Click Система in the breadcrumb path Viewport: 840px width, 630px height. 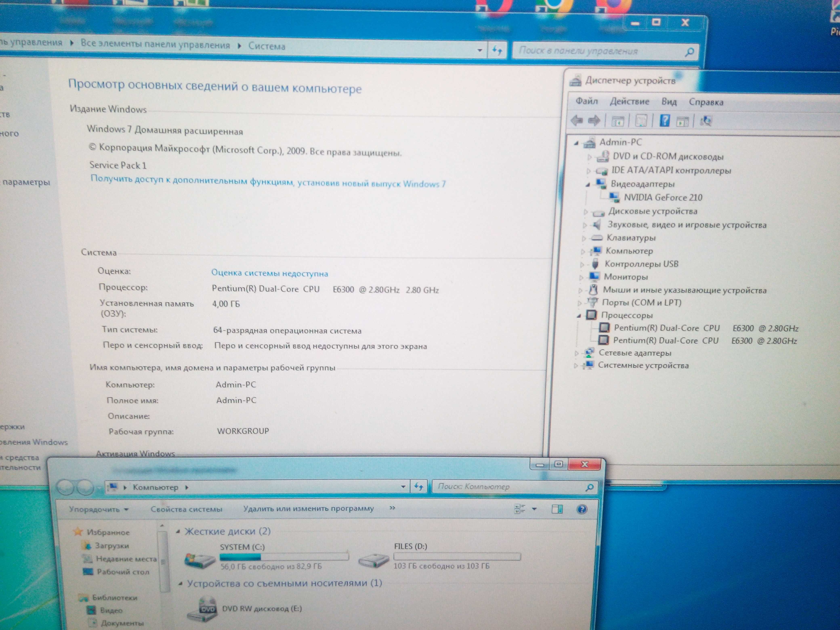(x=267, y=46)
